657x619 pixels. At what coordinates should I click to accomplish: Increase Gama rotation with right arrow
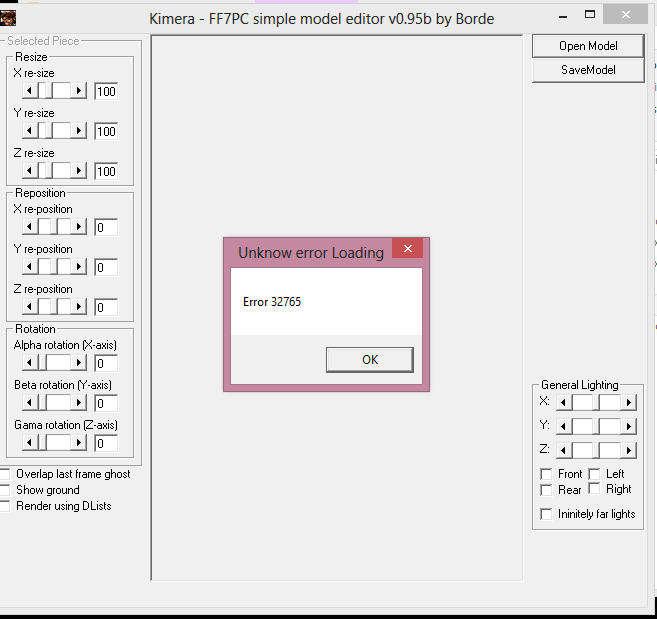[x=78, y=443]
